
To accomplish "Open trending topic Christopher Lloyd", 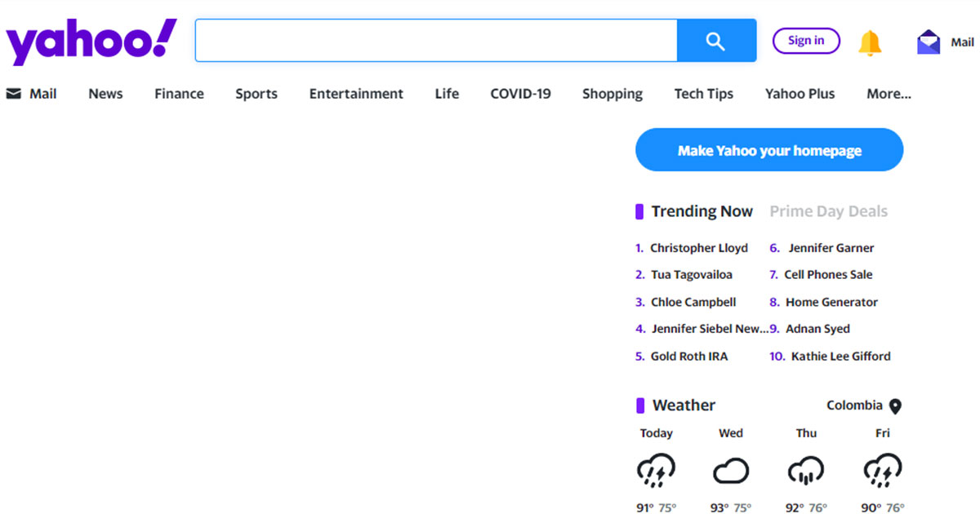I will [x=698, y=248].
